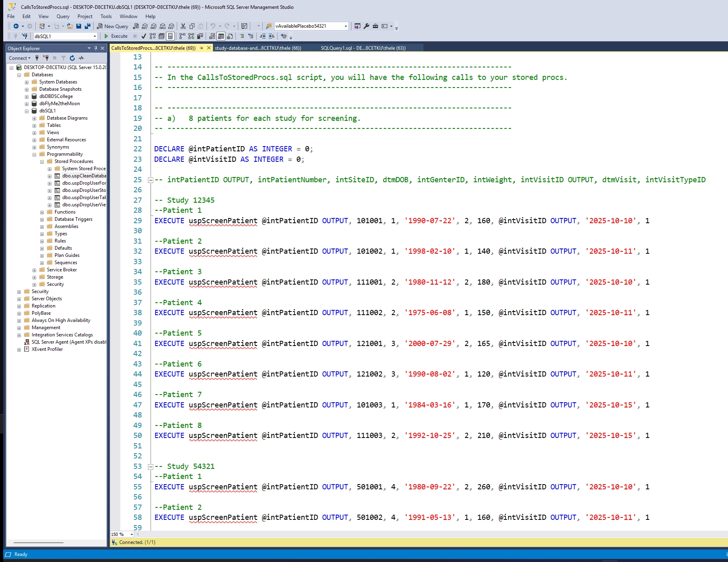
Task: Open the Query menu
Action: pyautogui.click(x=63, y=16)
